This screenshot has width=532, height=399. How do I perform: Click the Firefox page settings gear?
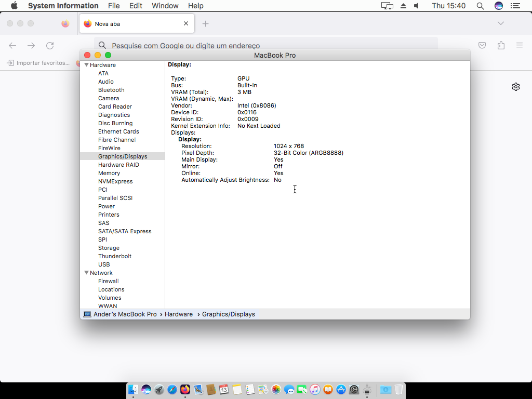[515, 87]
